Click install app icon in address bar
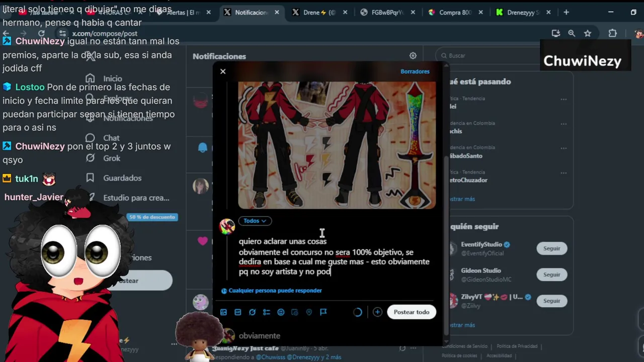Image resolution: width=644 pixels, height=362 pixels. pos(555,33)
